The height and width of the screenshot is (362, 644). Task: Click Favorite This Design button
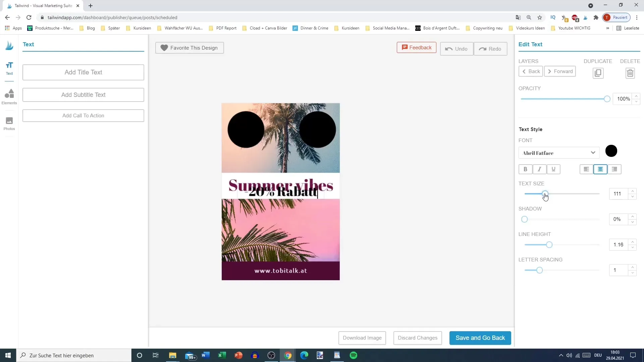[190, 48]
